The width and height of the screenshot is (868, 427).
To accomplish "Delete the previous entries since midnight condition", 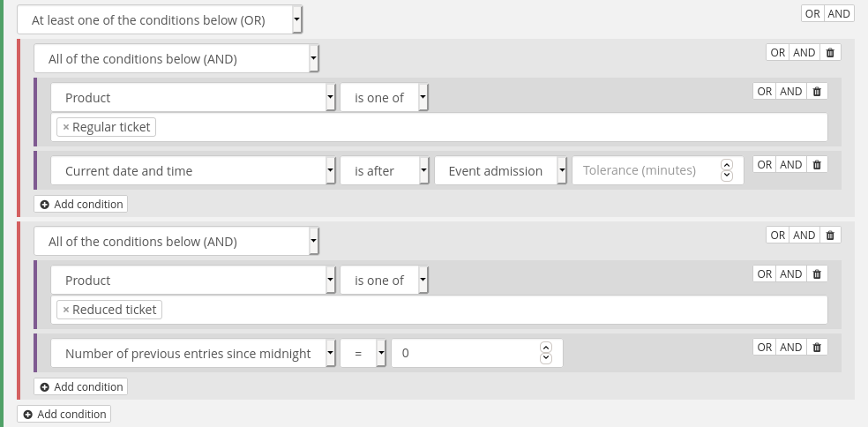I will click(817, 348).
